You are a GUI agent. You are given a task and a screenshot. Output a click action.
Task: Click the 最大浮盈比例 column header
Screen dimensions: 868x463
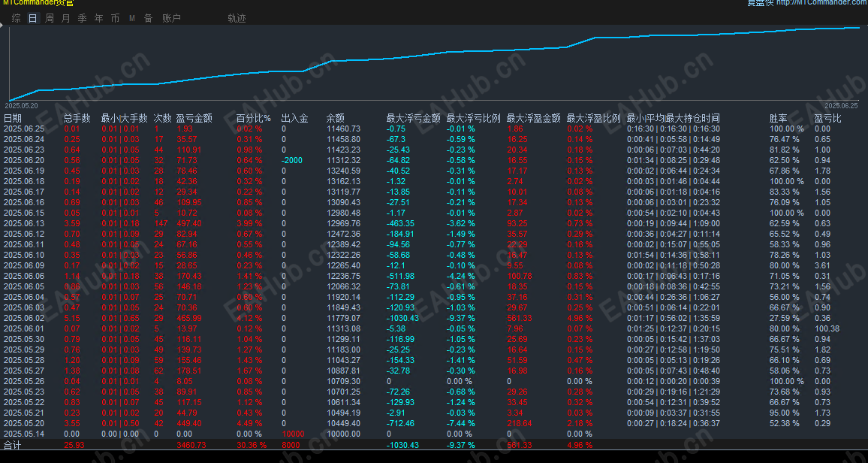593,118
